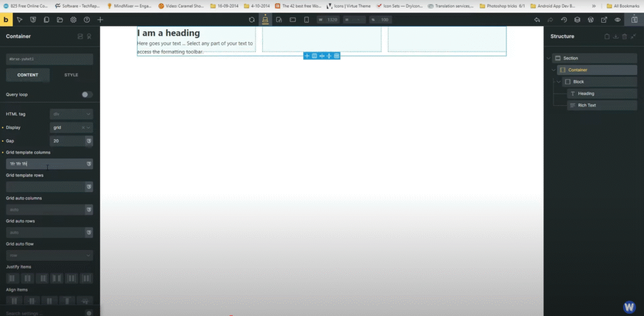Open the help question mark icon
This screenshot has height=316, width=644.
pos(87,20)
